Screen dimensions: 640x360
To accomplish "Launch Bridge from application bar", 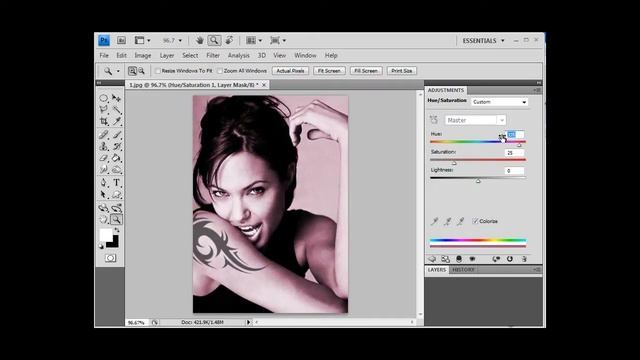I will point(121,40).
